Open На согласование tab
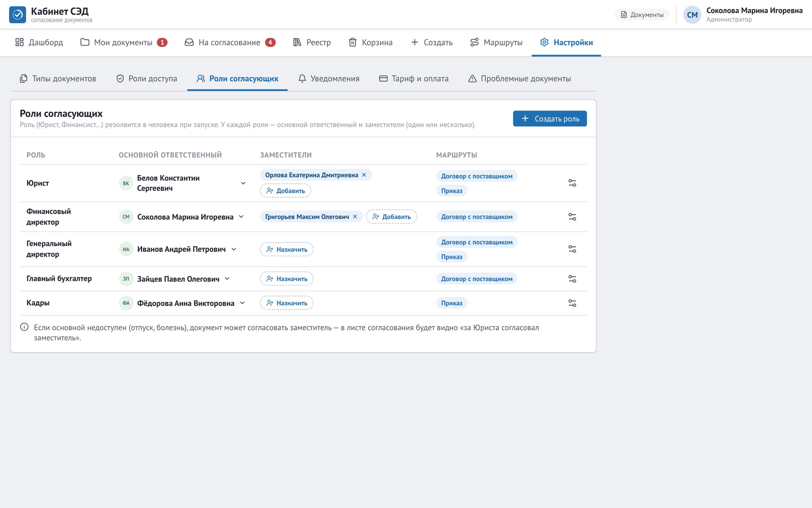This screenshot has height=508, width=812. [230, 42]
